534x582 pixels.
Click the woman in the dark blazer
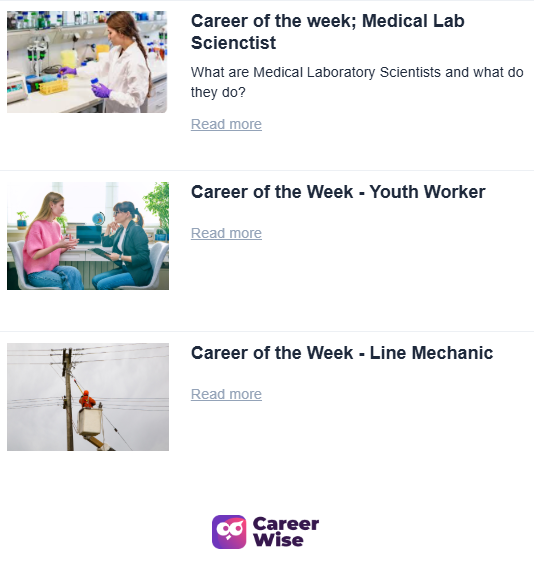tap(124, 246)
